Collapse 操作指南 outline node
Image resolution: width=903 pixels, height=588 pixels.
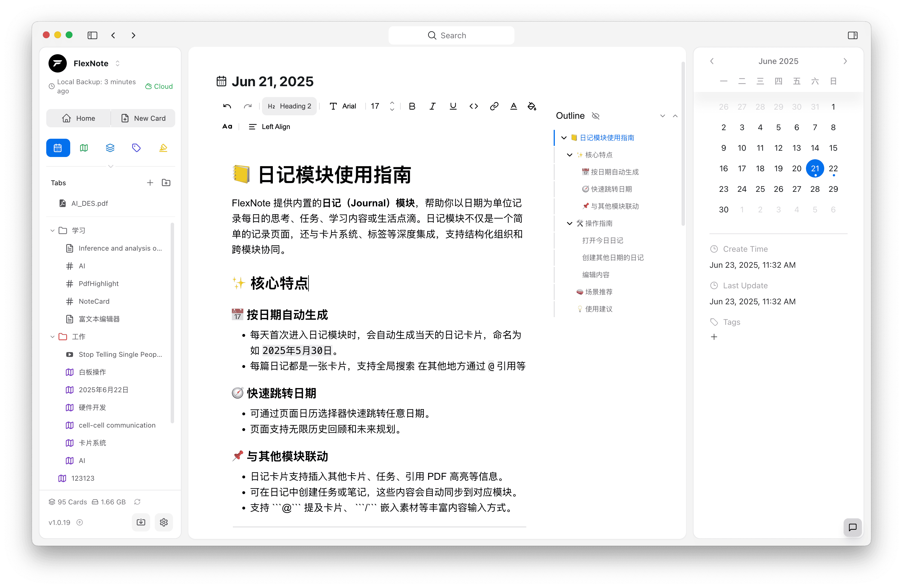pyautogui.click(x=569, y=223)
